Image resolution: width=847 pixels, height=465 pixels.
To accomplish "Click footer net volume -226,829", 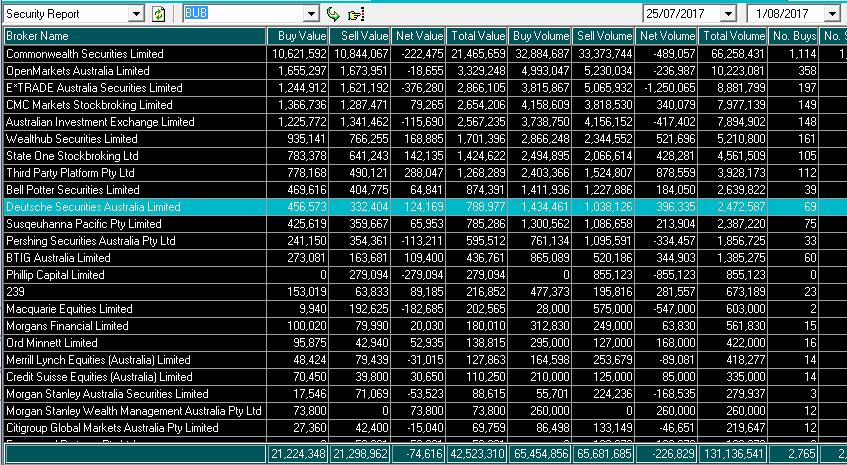I will (666, 453).
